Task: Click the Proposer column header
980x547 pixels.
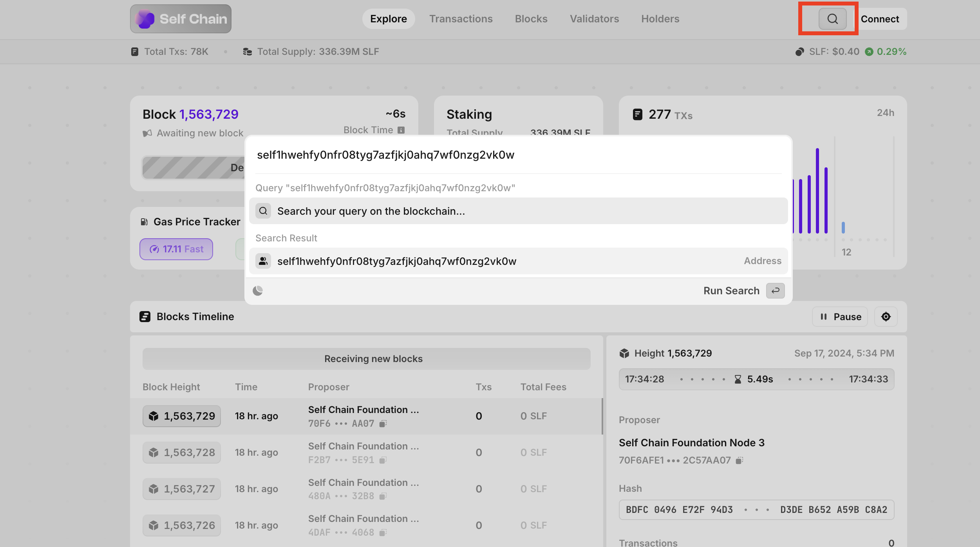Action: (329, 387)
